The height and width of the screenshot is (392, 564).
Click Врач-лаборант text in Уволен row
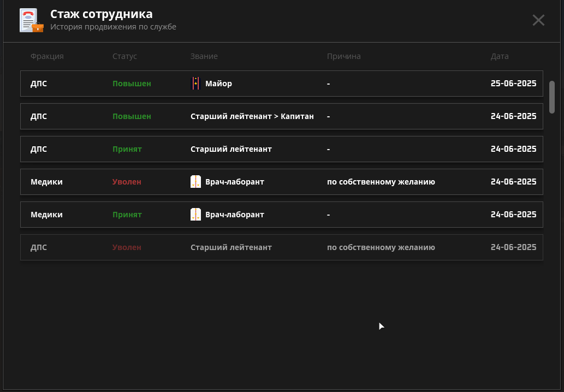(x=235, y=182)
